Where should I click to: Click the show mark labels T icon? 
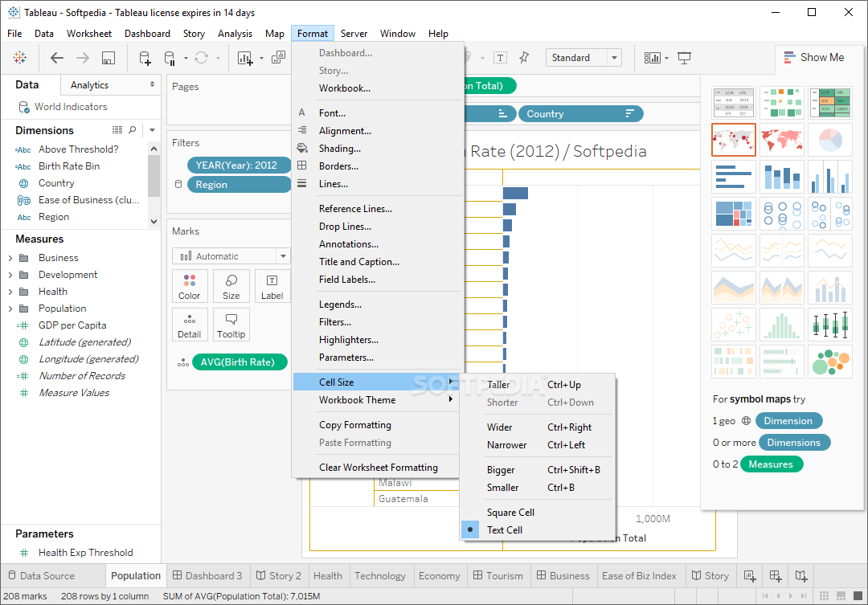(501, 58)
